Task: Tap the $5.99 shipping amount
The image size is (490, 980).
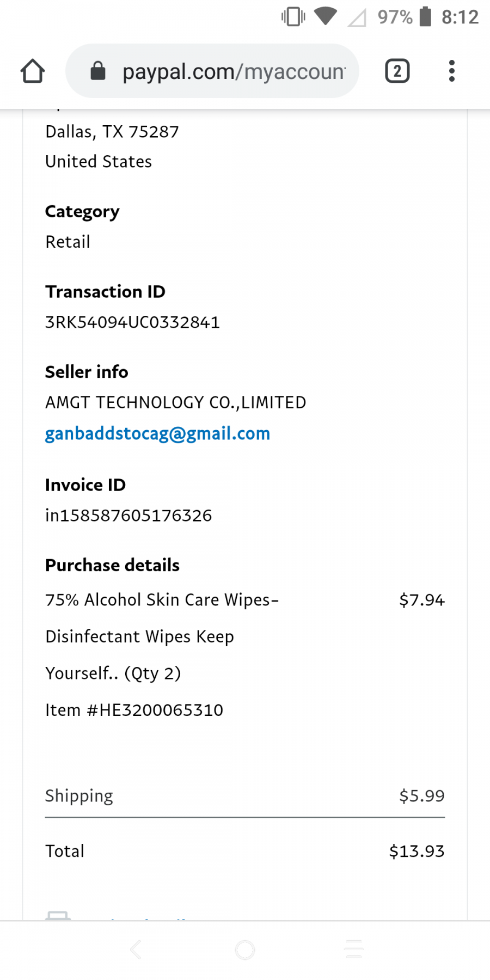Action: point(421,796)
